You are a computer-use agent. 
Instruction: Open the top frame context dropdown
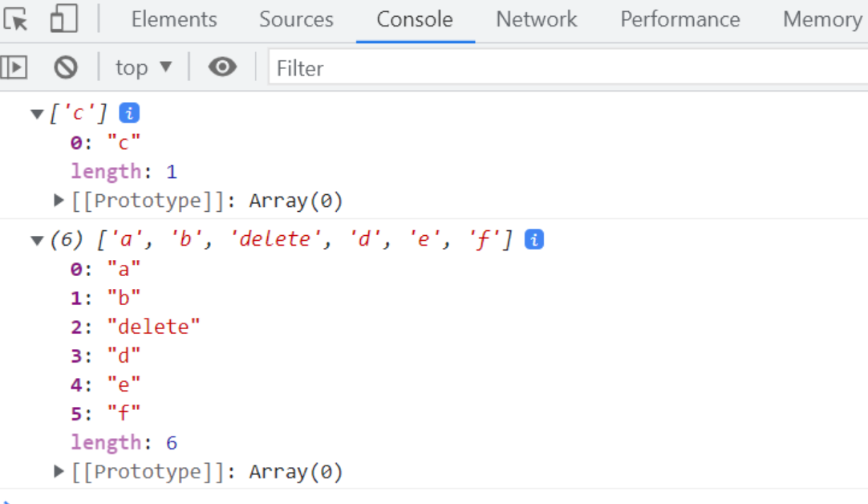[x=144, y=67]
